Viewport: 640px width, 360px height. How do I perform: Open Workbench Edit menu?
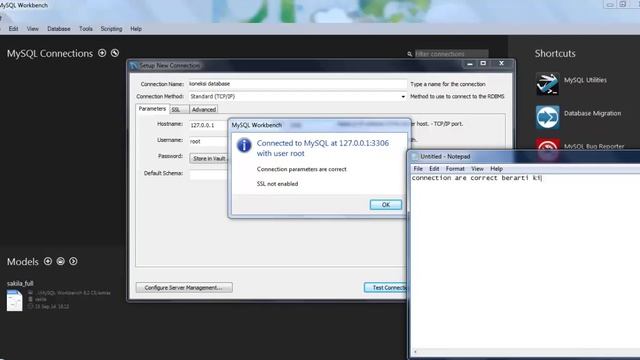pyautogui.click(x=13, y=29)
